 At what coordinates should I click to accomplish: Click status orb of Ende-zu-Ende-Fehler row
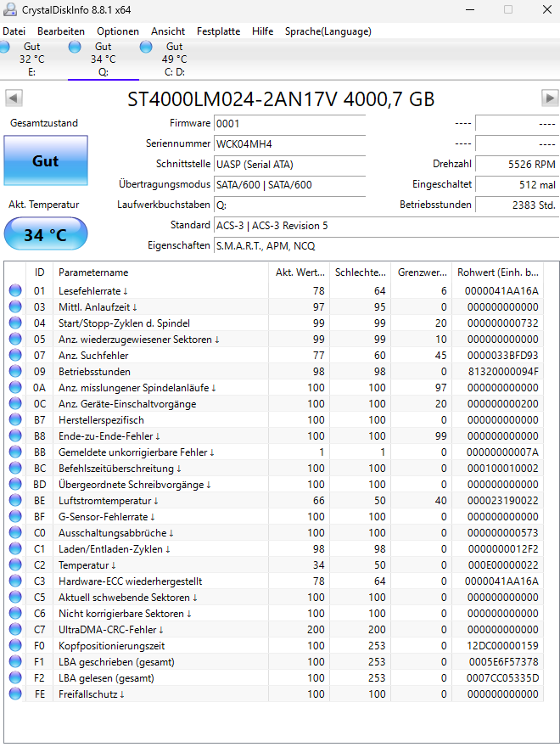[x=16, y=436]
